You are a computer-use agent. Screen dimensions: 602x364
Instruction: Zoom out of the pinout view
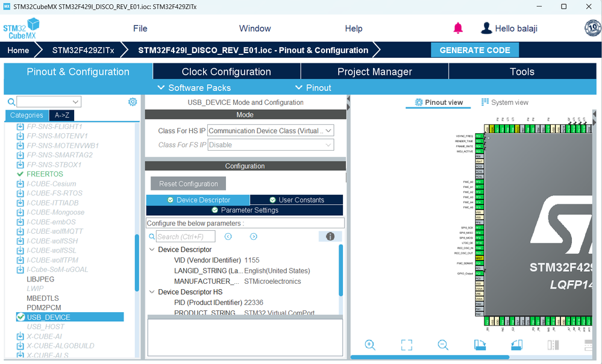coord(443,345)
